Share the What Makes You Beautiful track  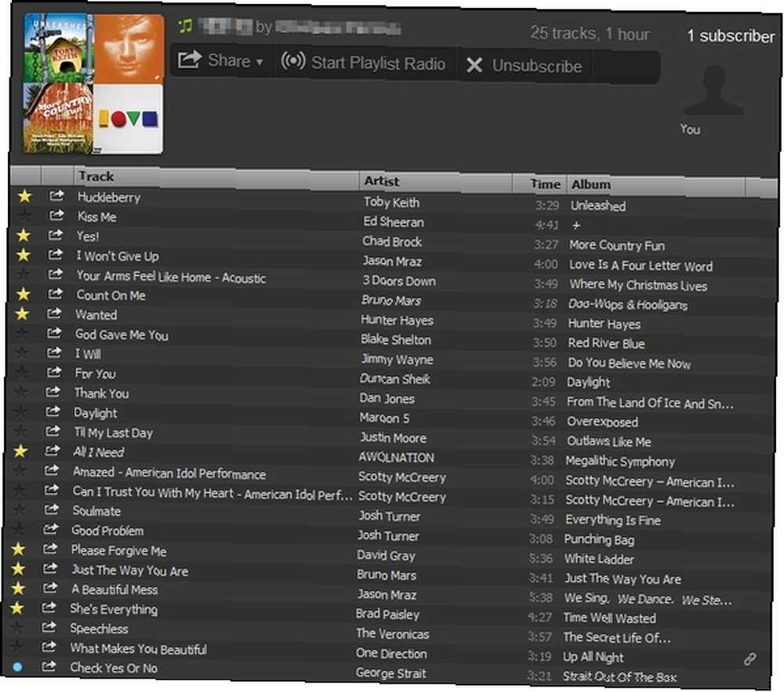pyautogui.click(x=49, y=647)
